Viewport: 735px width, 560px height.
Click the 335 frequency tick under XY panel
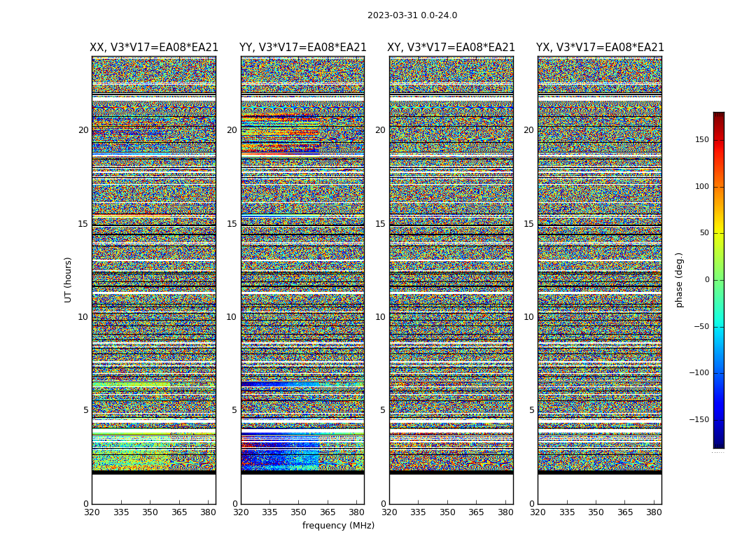[418, 512]
